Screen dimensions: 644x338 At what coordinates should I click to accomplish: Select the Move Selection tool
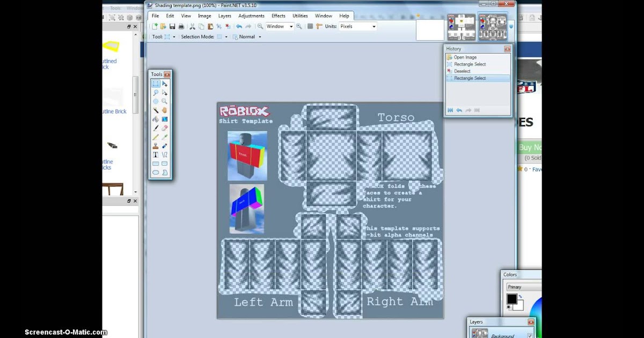click(x=164, y=92)
